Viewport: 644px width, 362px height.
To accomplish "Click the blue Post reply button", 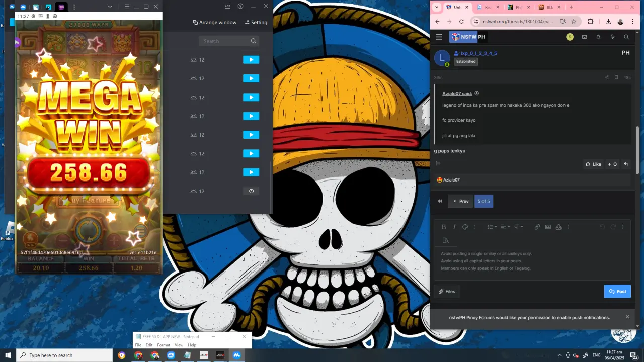I will coord(617,291).
